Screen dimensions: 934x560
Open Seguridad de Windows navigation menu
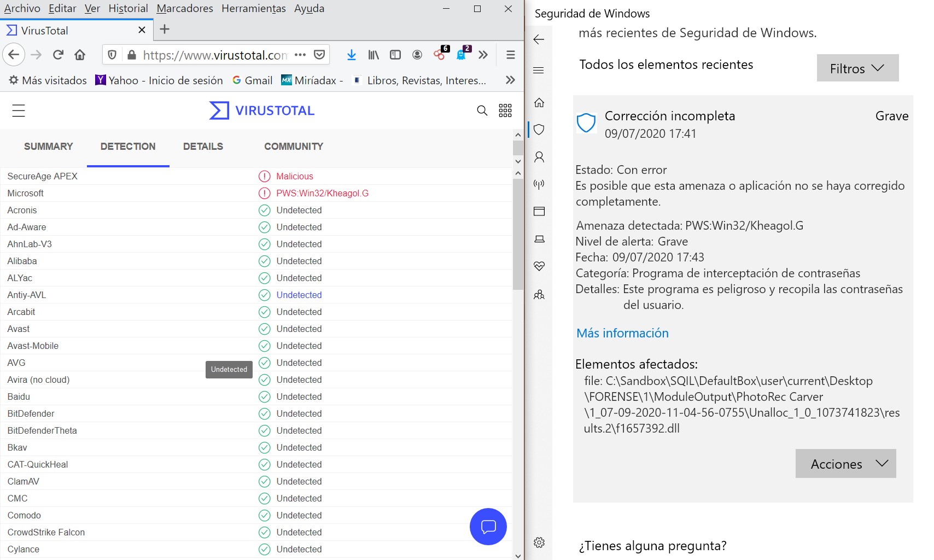point(539,70)
